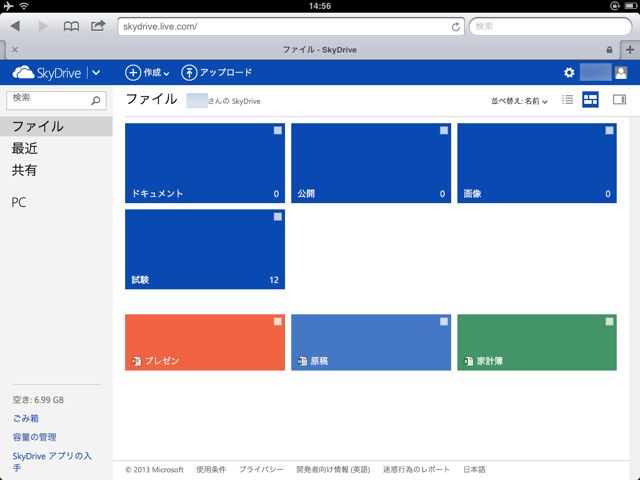This screenshot has height=480, width=640.
Task: Open the 作成 create dropdown
Action: [147, 73]
